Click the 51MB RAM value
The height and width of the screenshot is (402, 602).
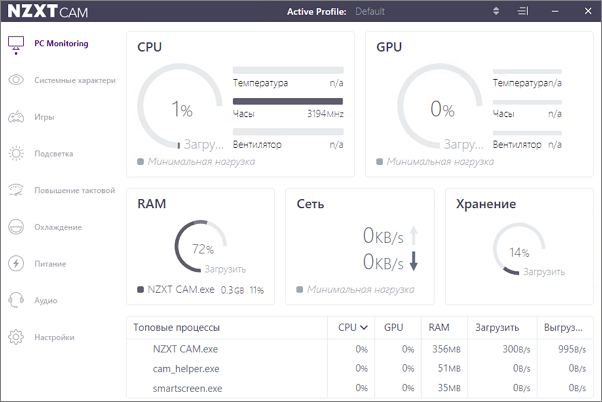coord(449,369)
